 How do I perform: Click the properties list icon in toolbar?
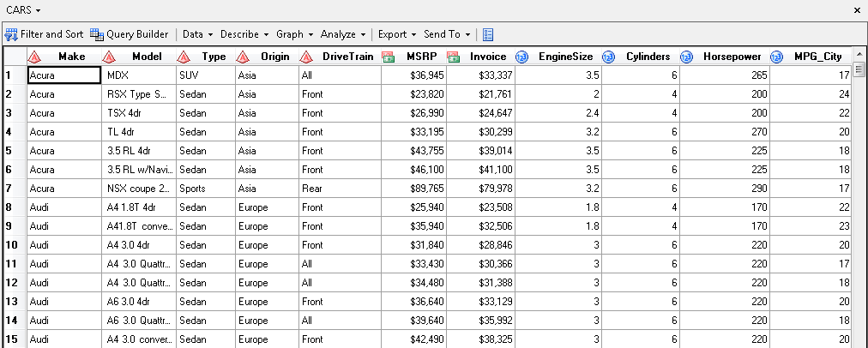coord(488,35)
